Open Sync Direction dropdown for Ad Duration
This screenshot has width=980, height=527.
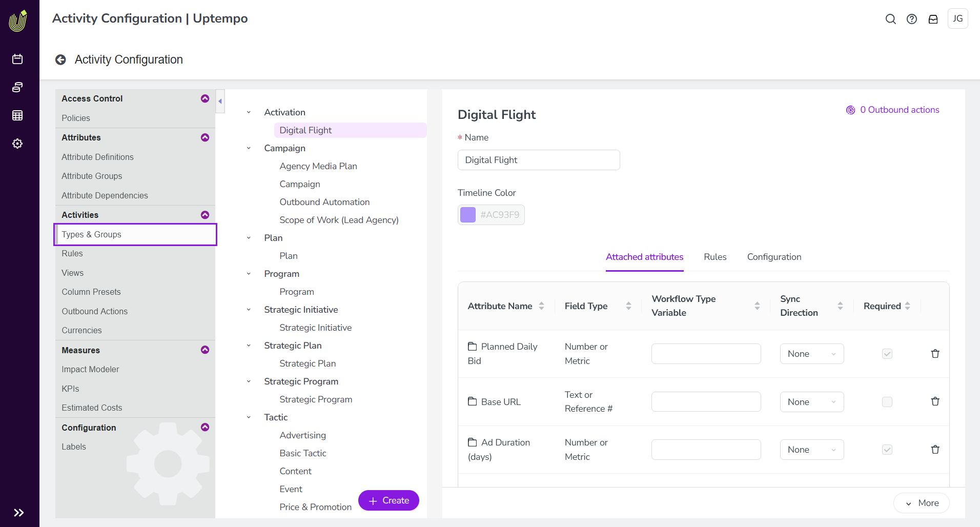pyautogui.click(x=812, y=450)
